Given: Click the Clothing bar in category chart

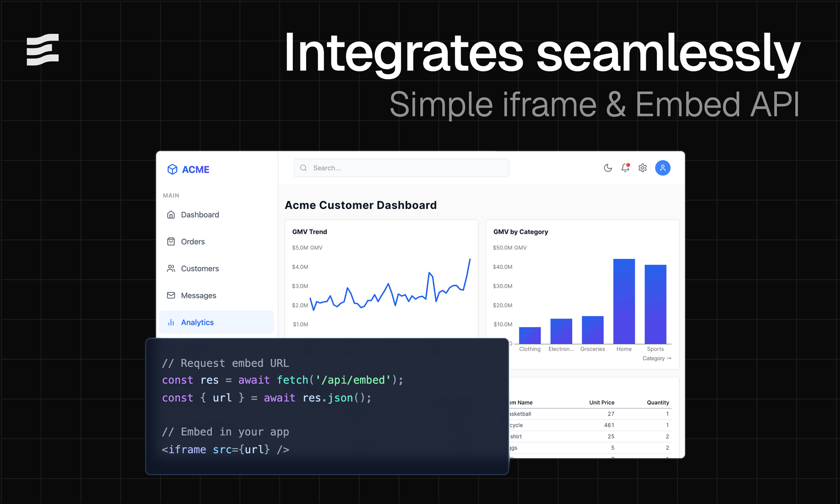Looking at the screenshot, I should pos(530,335).
